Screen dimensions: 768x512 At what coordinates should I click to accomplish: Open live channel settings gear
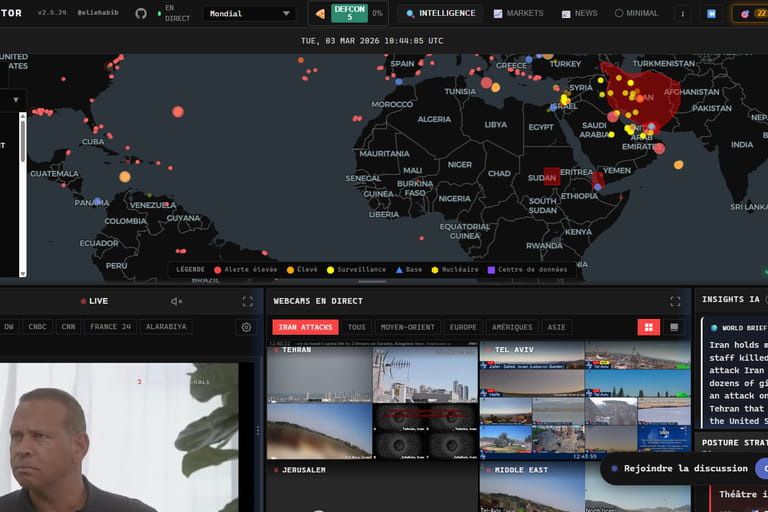246,327
